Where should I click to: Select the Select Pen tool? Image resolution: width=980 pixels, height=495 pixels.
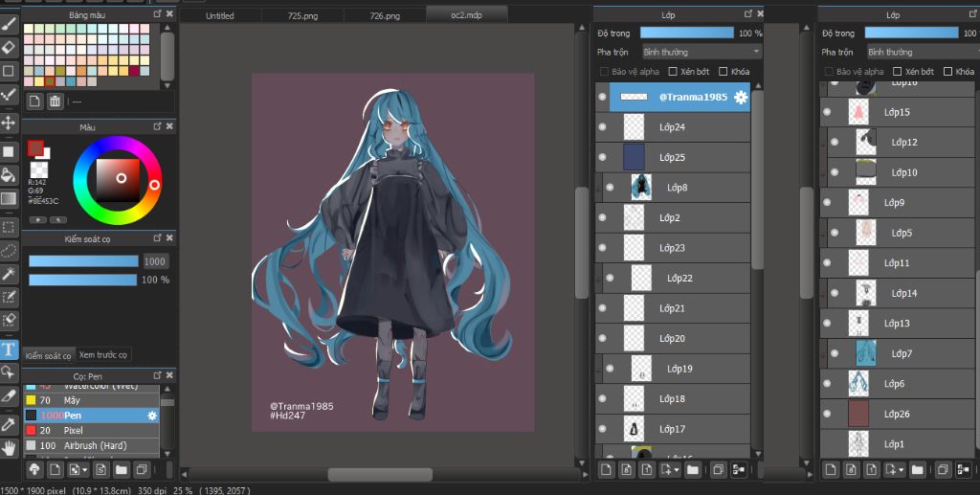point(9,298)
